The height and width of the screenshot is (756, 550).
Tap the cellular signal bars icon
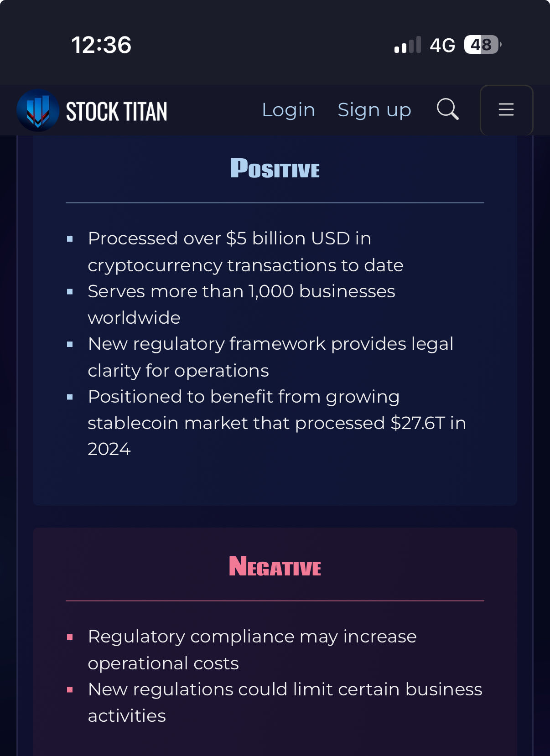(408, 45)
